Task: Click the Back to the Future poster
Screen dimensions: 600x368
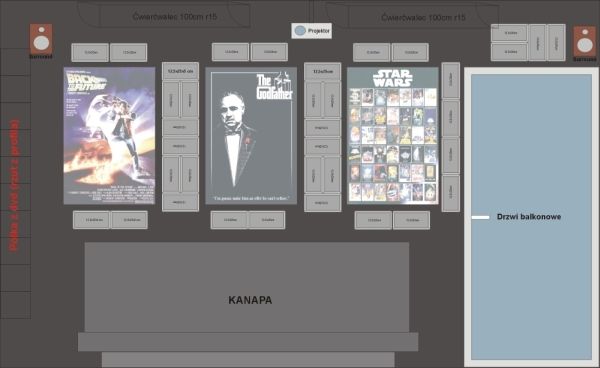Action: click(x=109, y=136)
